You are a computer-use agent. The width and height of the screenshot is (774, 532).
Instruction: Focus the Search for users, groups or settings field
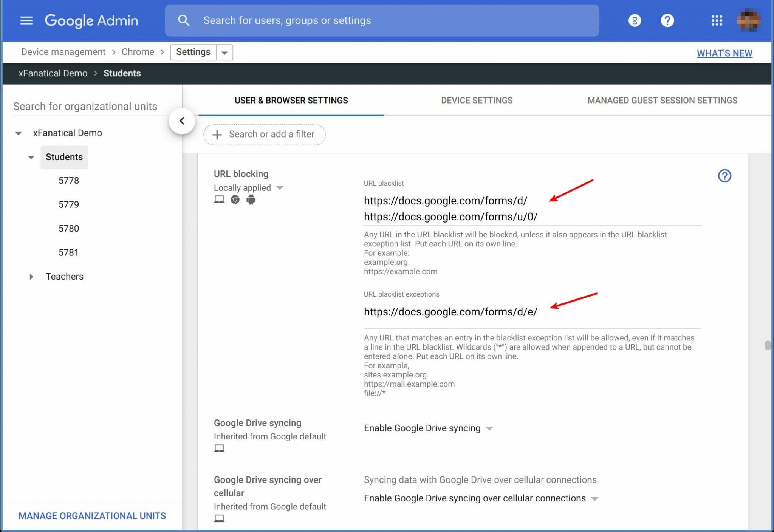pyautogui.click(x=382, y=20)
